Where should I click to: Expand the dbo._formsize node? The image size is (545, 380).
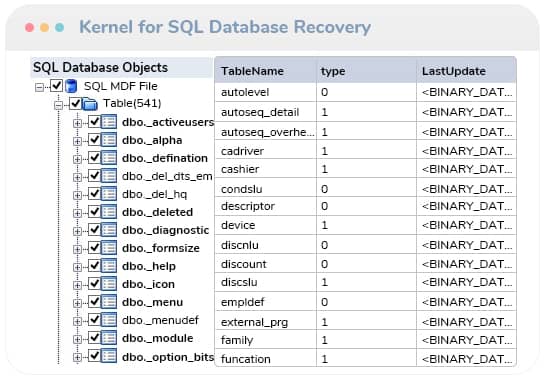click(77, 249)
